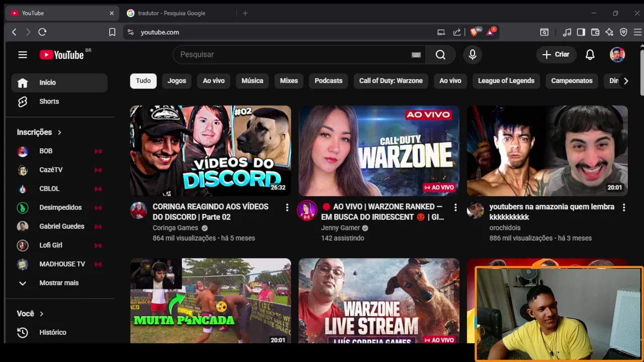Reload the page

(x=42, y=32)
